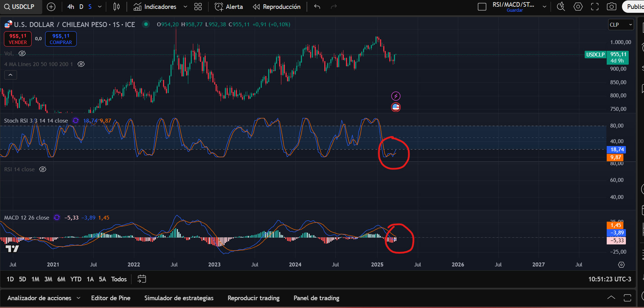This screenshot has width=644, height=308.
Task: Click the blue COMPRAR buy button
Action: tap(61, 39)
